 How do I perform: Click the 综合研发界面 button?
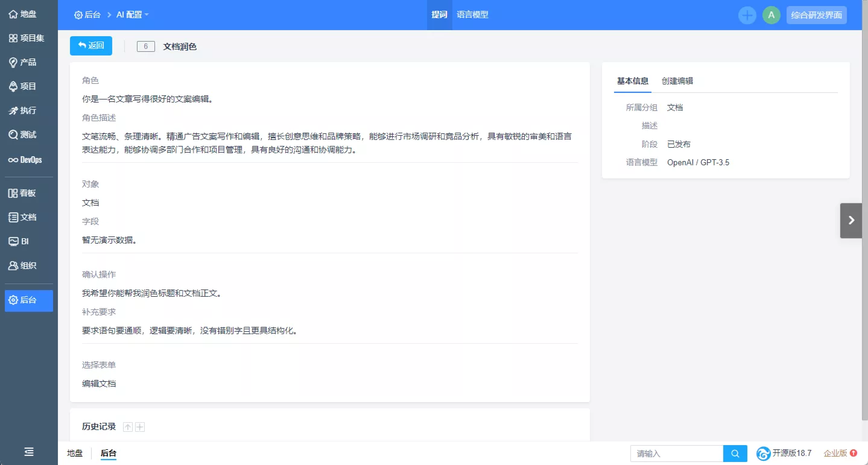coord(816,15)
